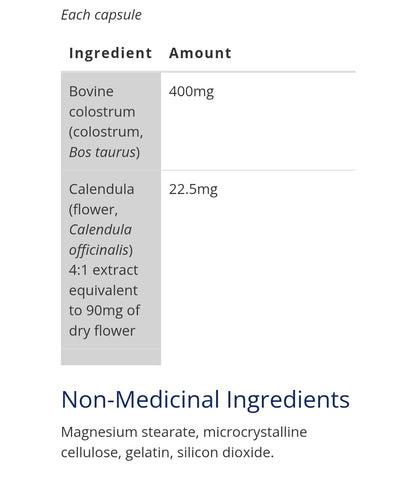Click the 400mg amount value

(x=191, y=92)
